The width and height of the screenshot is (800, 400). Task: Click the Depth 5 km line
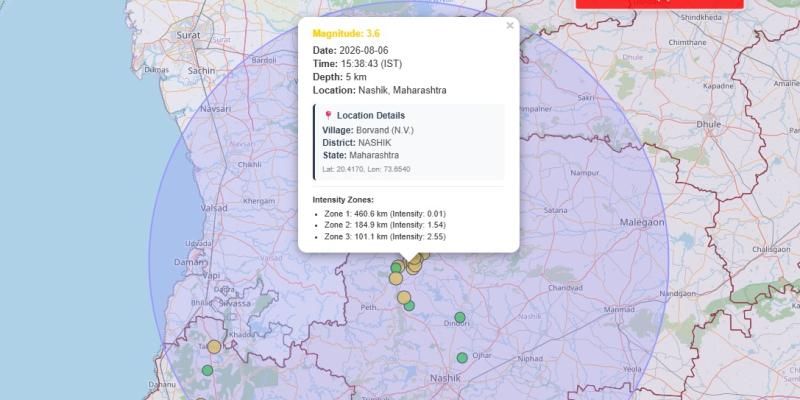(339, 77)
